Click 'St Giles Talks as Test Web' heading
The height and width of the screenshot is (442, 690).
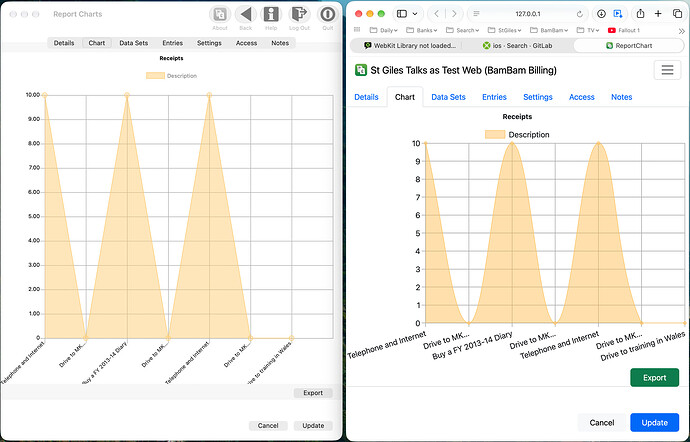point(463,70)
